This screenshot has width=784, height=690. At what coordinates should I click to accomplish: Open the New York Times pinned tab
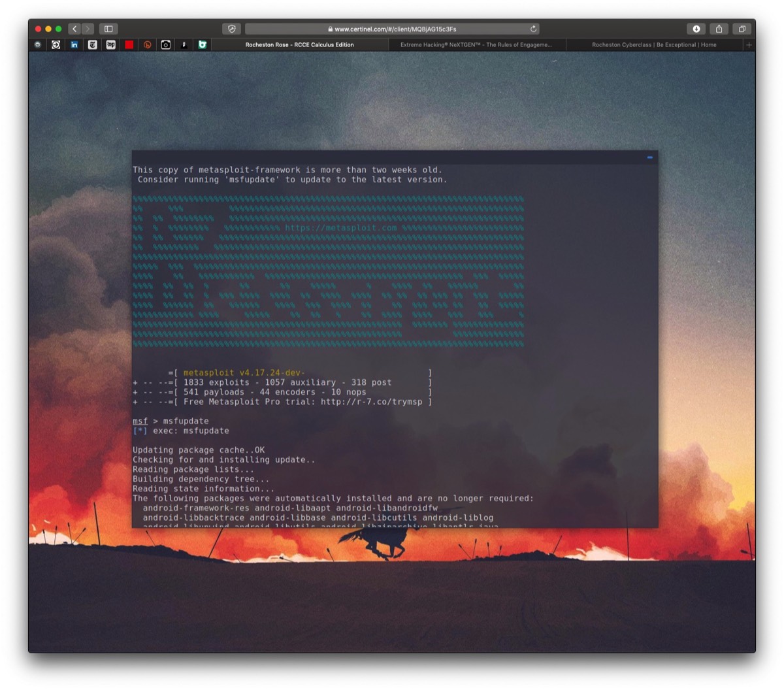coord(93,45)
